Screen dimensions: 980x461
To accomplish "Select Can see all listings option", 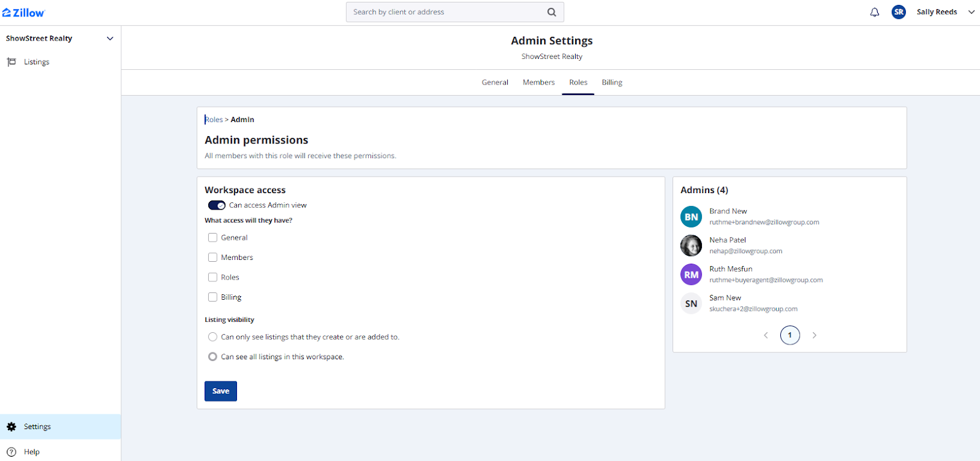I will tap(213, 357).
